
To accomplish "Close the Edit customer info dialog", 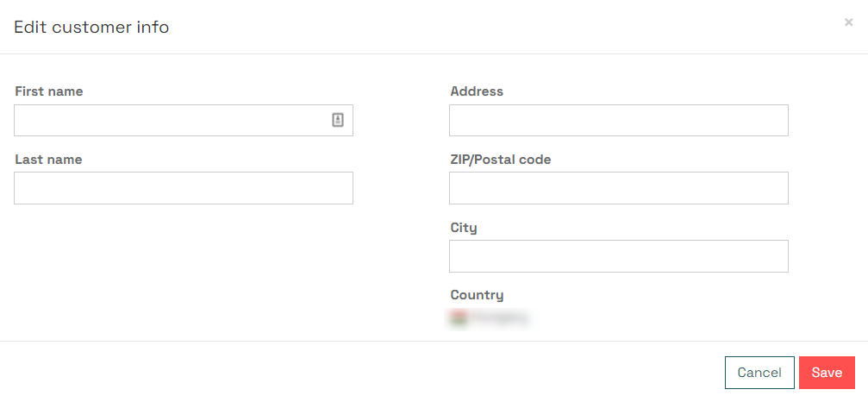I will [848, 22].
